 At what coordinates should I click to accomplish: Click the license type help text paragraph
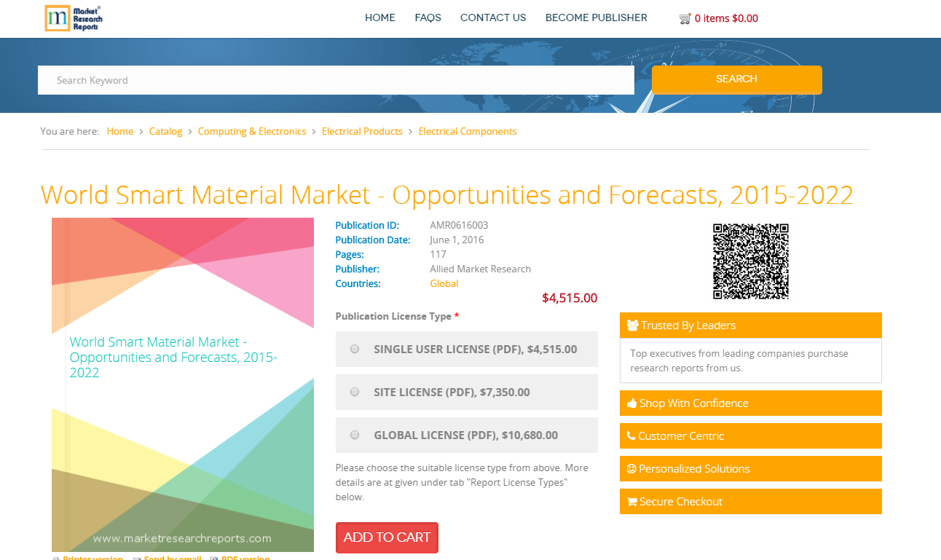[x=462, y=482]
